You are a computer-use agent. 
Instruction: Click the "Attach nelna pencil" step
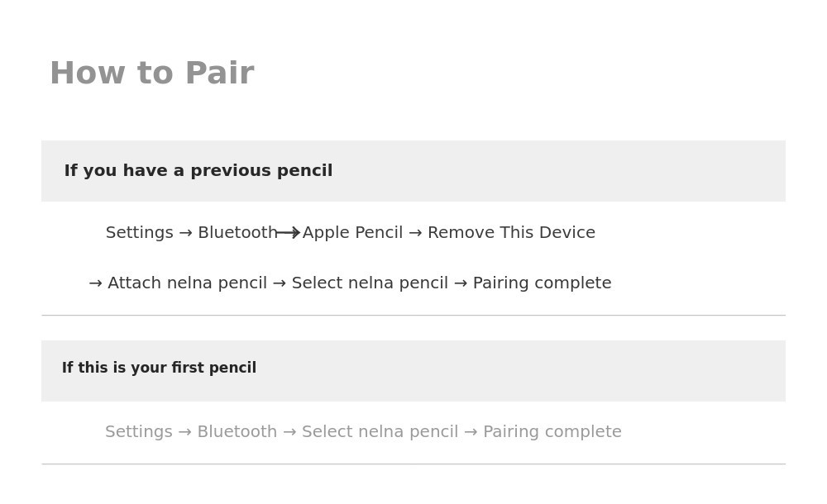(187, 283)
